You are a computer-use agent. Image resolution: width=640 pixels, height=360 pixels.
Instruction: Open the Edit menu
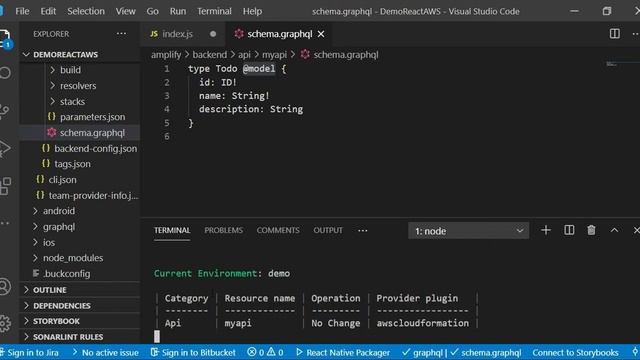click(x=48, y=11)
